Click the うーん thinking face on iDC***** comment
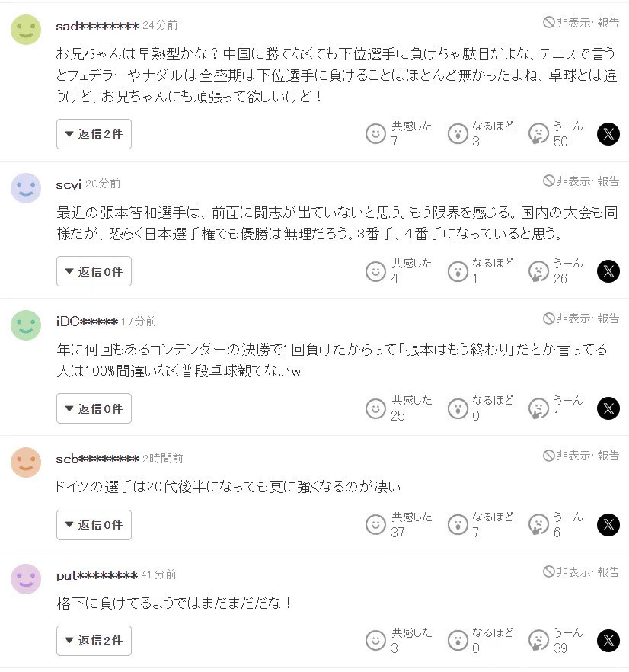 tap(539, 408)
